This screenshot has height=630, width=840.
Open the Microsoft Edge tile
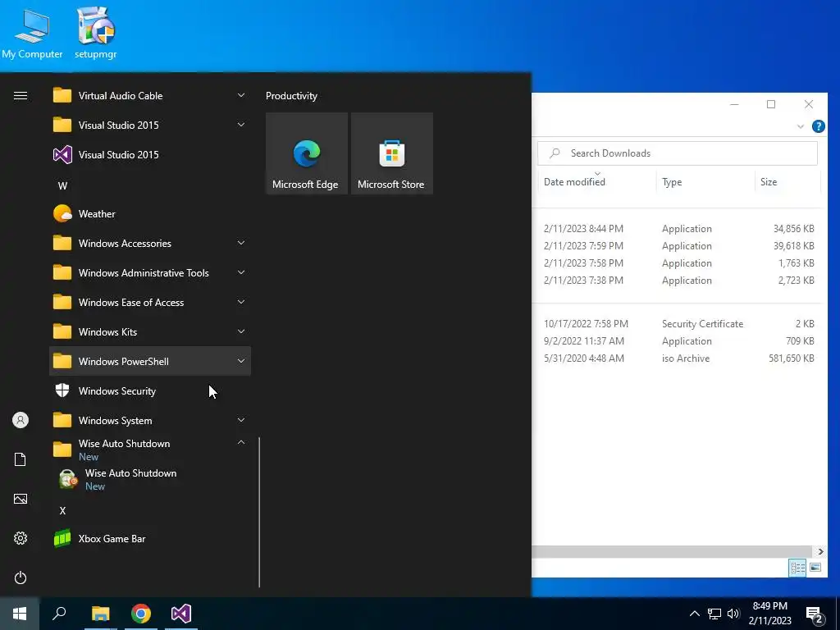click(x=307, y=153)
